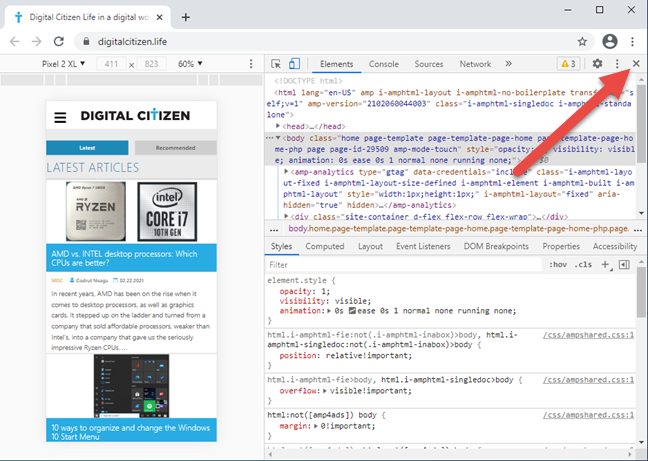The height and width of the screenshot is (461, 648).
Task: Open DevTools settings gear
Action: [597, 64]
